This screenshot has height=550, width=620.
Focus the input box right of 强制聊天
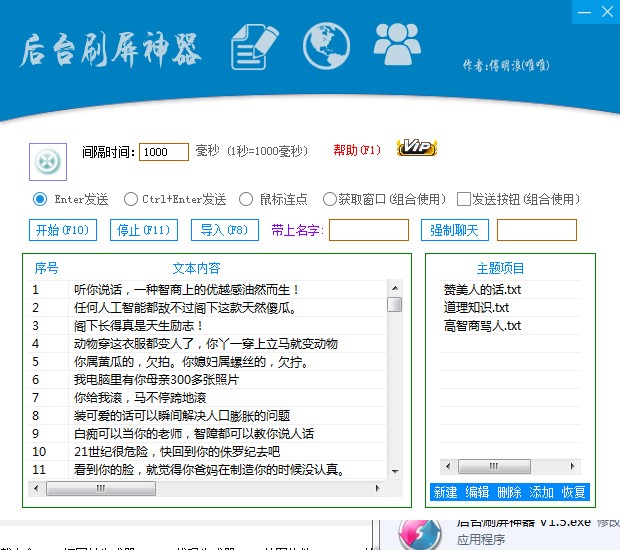click(537, 230)
